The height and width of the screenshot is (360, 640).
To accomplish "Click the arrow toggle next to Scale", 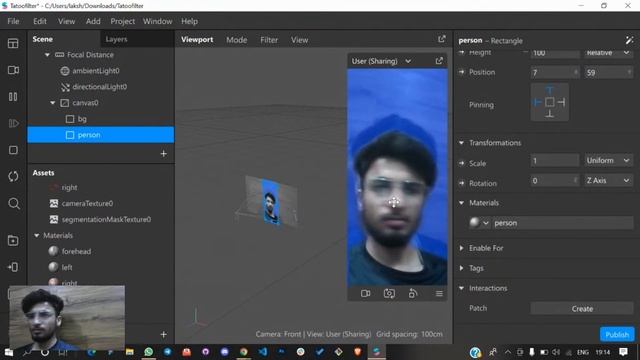I will (x=461, y=163).
